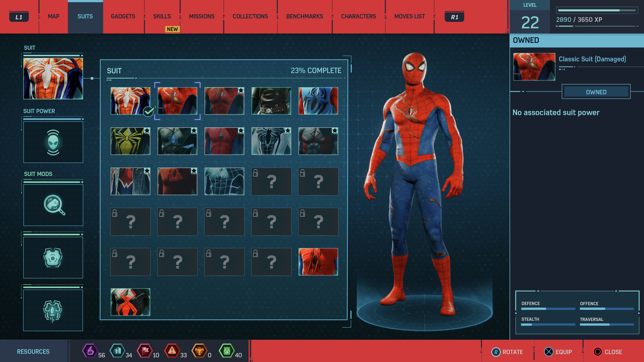Select the red suit with black spider streaks
The width and height of the screenshot is (644, 362).
point(318,262)
